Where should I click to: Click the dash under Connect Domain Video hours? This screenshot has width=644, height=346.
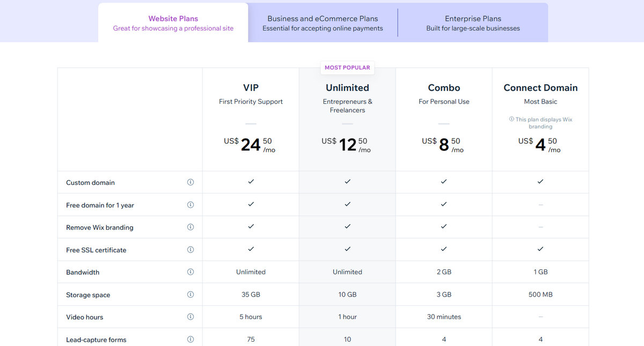click(x=540, y=317)
